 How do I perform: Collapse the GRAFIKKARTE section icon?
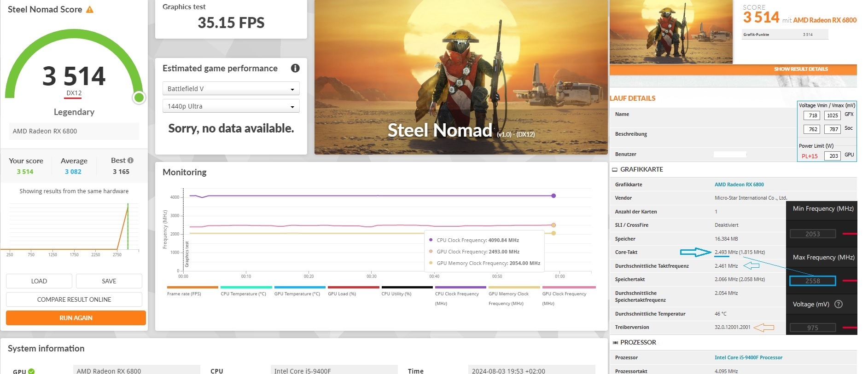click(x=614, y=170)
